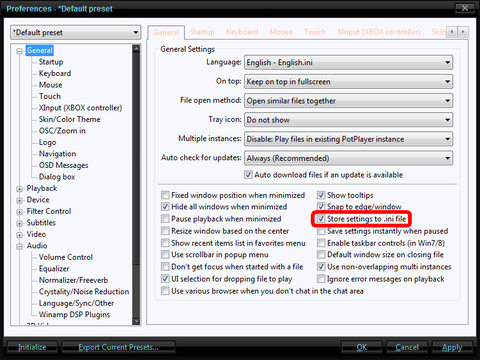Switch to the Mouse tab
480x360 pixels.
[281, 32]
